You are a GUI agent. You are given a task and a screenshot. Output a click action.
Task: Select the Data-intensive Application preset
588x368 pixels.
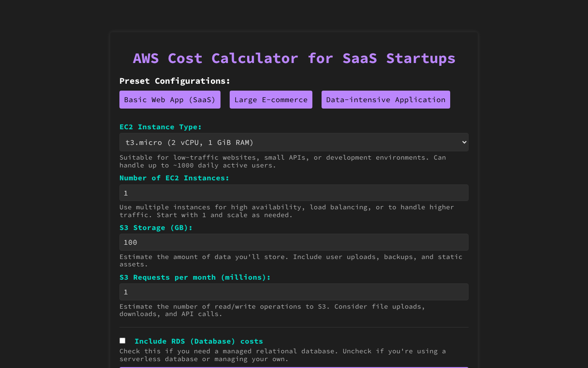385,100
